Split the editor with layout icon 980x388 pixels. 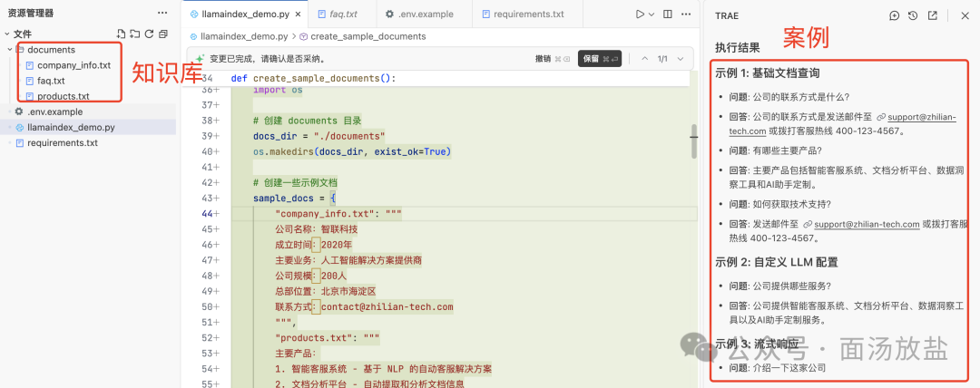tap(668, 14)
